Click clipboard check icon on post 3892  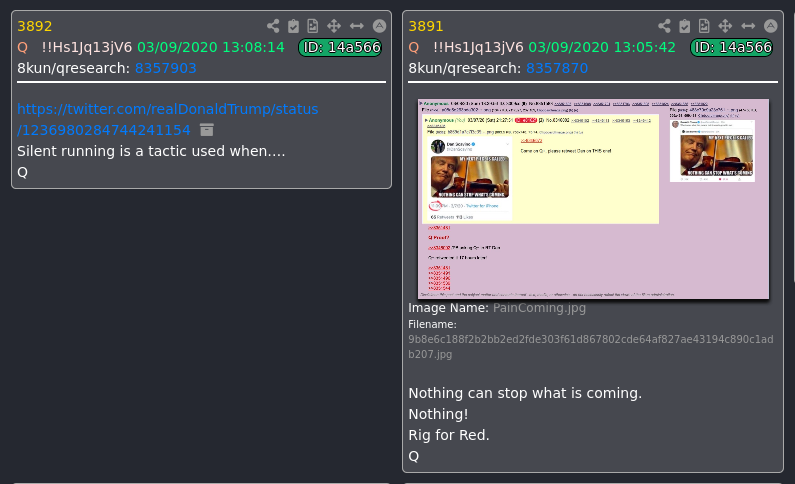tap(293, 26)
